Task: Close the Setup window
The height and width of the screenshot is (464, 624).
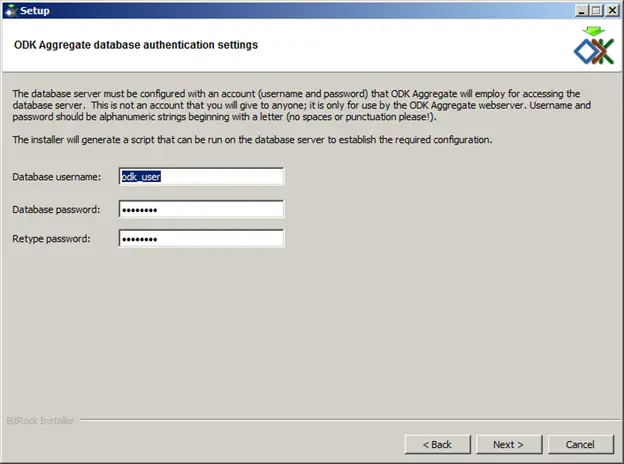Action: click(x=612, y=10)
